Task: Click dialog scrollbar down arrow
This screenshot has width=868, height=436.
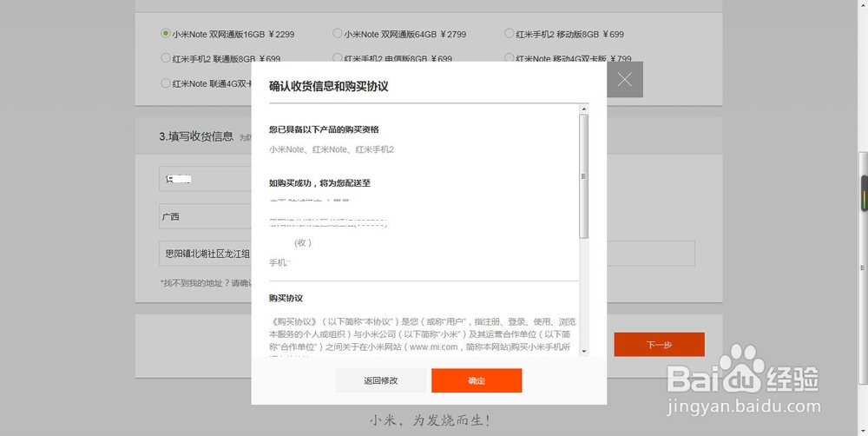Action: [x=584, y=351]
